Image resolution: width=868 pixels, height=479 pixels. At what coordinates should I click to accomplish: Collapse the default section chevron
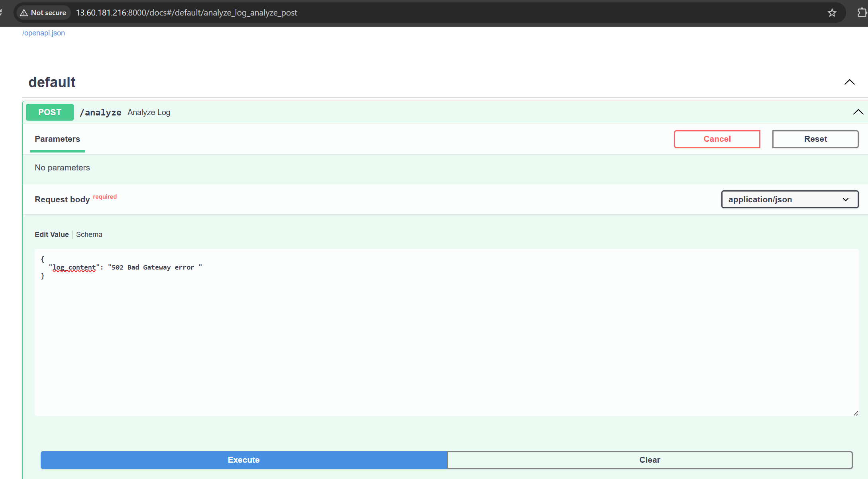pos(849,82)
